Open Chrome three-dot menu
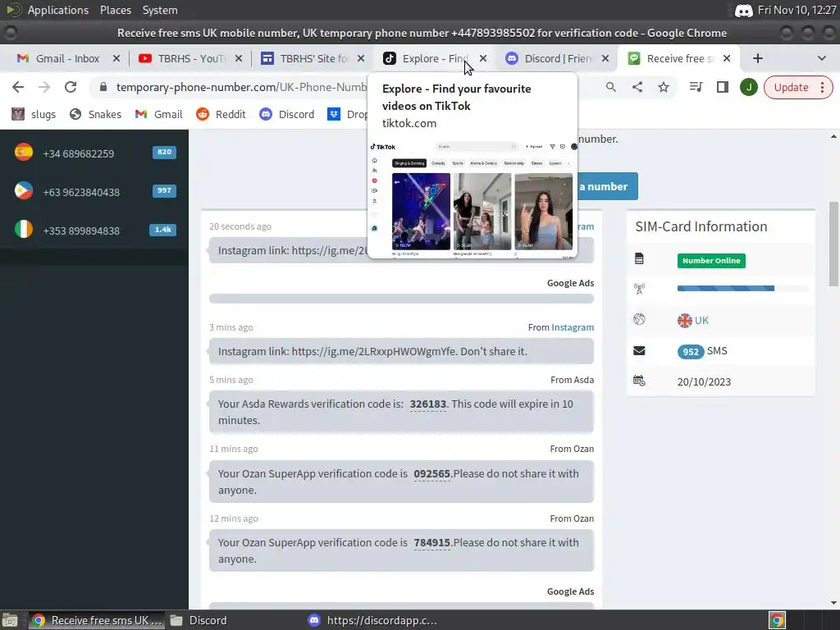Image resolution: width=840 pixels, height=630 pixels. [x=822, y=87]
